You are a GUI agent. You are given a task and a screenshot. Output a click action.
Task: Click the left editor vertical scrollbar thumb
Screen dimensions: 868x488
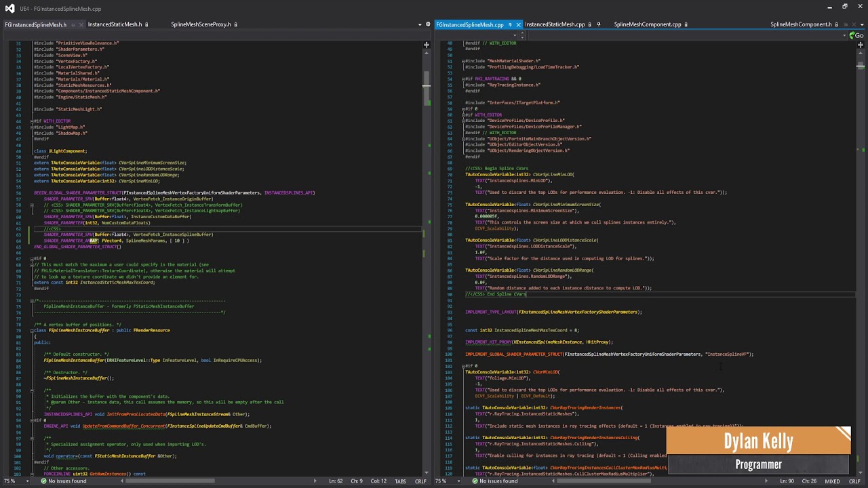pos(427,88)
